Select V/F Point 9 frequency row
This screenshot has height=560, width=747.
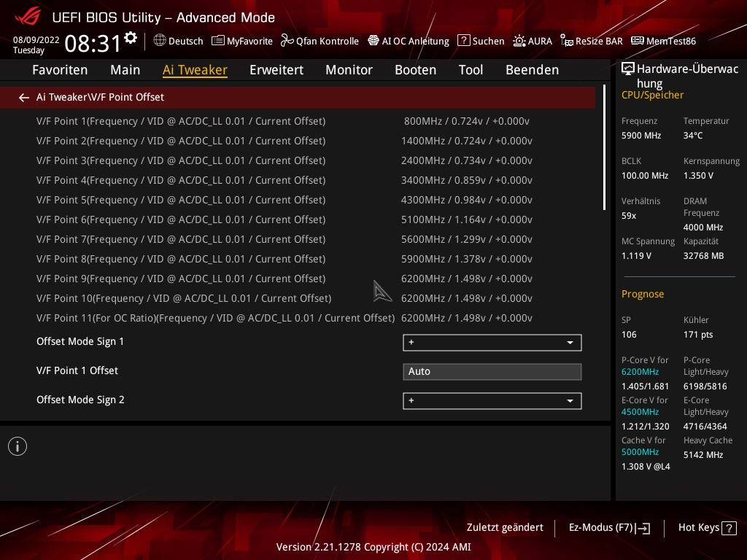point(298,279)
